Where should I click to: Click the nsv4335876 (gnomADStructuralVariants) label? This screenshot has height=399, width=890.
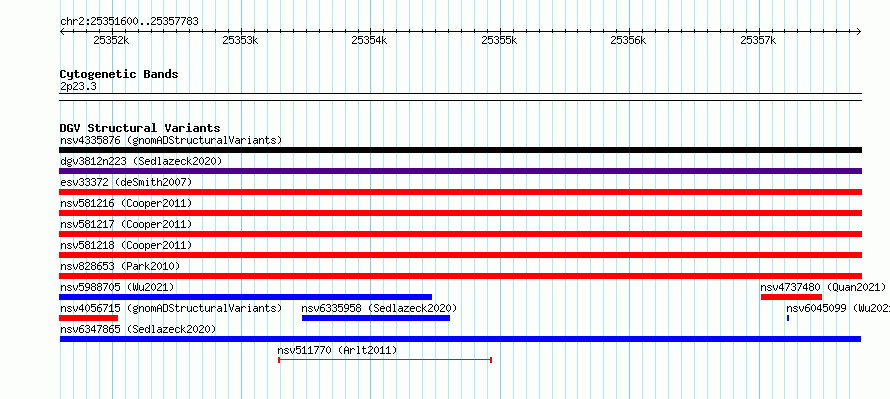tap(171, 140)
